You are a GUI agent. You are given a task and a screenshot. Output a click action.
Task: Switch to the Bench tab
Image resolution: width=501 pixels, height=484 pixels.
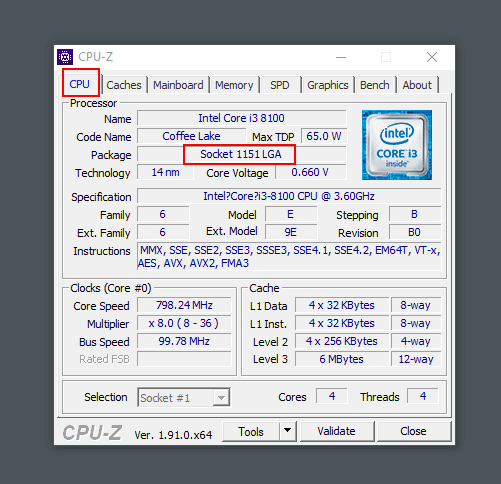[375, 85]
